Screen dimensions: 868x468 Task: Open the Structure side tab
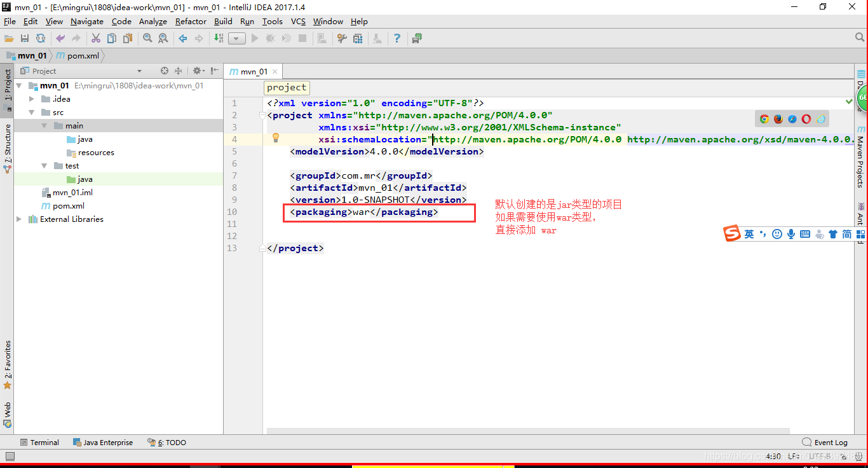tap(7, 148)
